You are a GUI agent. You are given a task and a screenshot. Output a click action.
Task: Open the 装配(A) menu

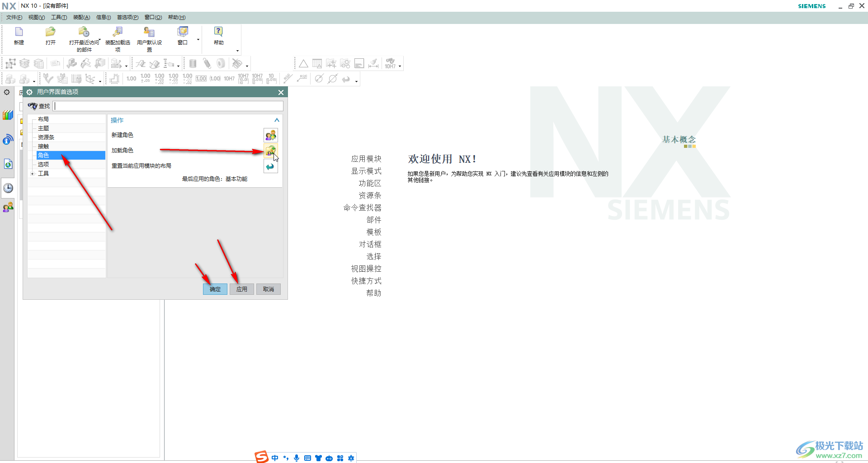tap(82, 17)
